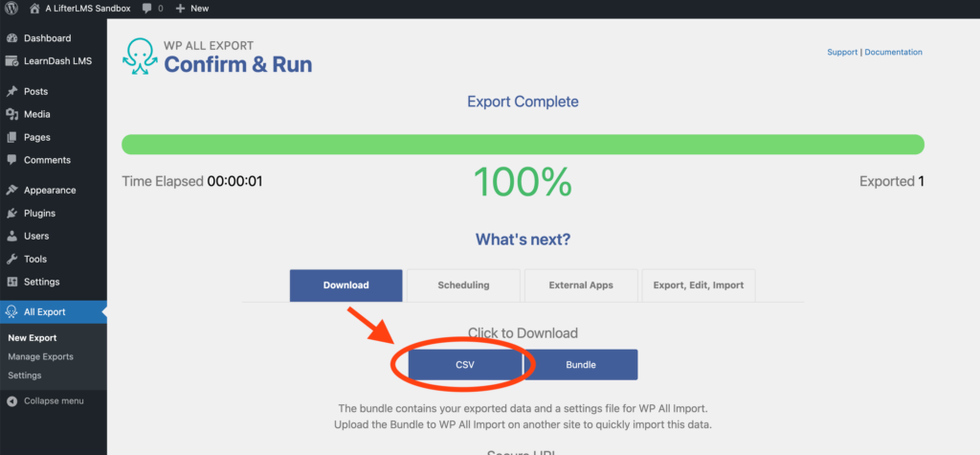980x455 pixels.
Task: Click the plus icon next to New
Action: [x=180, y=9]
